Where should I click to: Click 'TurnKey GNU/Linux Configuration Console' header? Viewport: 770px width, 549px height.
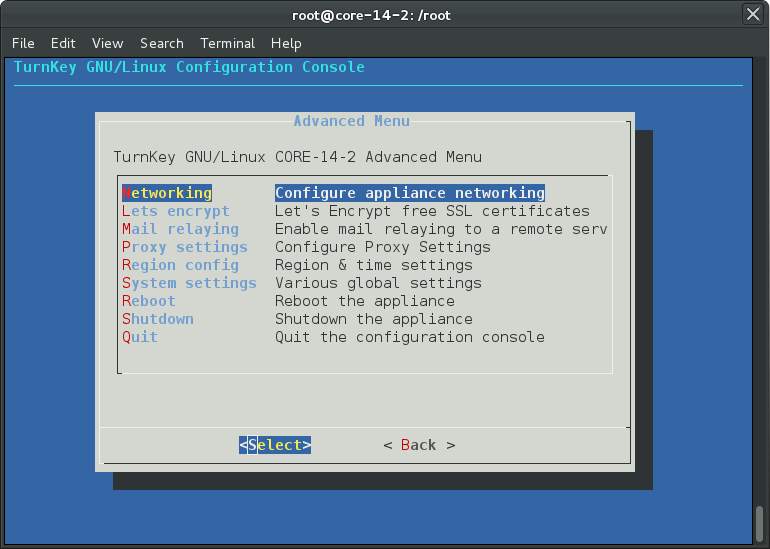click(189, 67)
